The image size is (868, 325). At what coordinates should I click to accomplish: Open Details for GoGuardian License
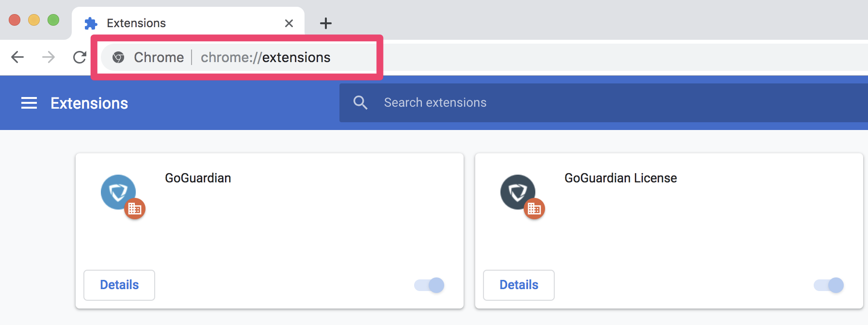(519, 285)
